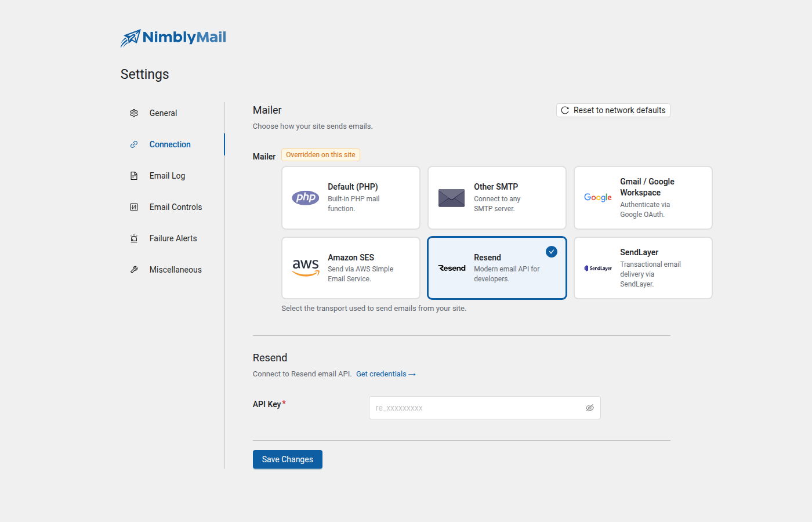This screenshot has width=812, height=522.
Task: Click the Other SMTP envelope icon
Action: (452, 198)
